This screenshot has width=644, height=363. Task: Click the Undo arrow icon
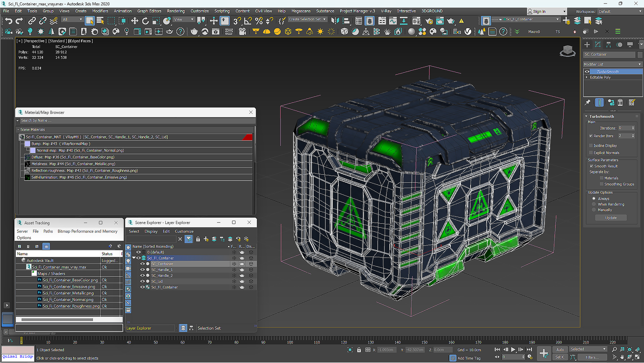coord(8,21)
